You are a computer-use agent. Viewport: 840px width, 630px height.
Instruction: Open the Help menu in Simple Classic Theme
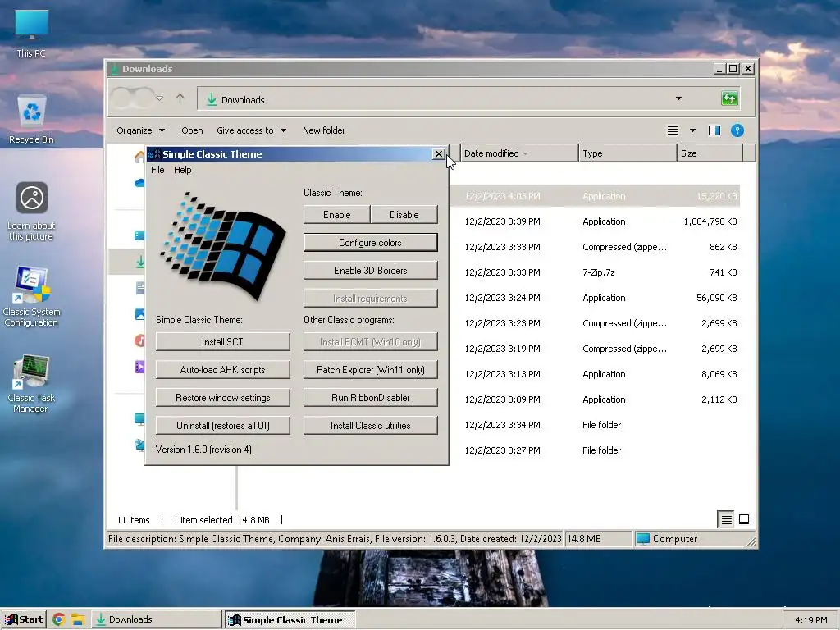(182, 170)
